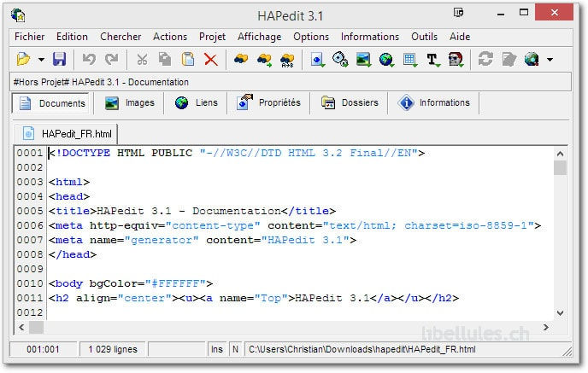Click the DOCTYPE line 0001 in editor
The height and width of the screenshot is (373, 588).
[237, 153]
